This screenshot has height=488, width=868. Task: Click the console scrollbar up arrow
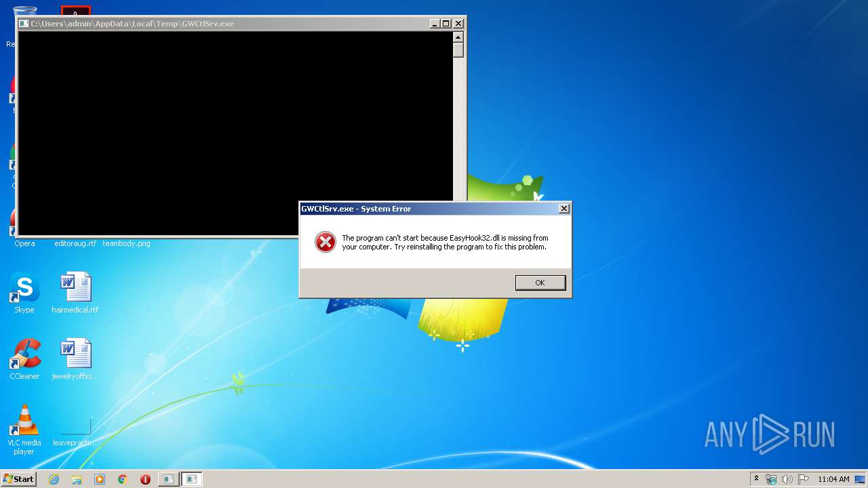click(458, 37)
